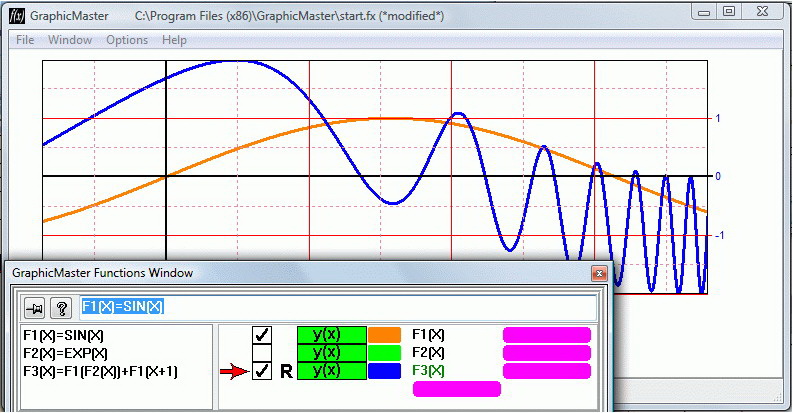The width and height of the screenshot is (793, 413).
Task: Click the blue color swatch for F3(X)
Action: pyautogui.click(x=384, y=371)
